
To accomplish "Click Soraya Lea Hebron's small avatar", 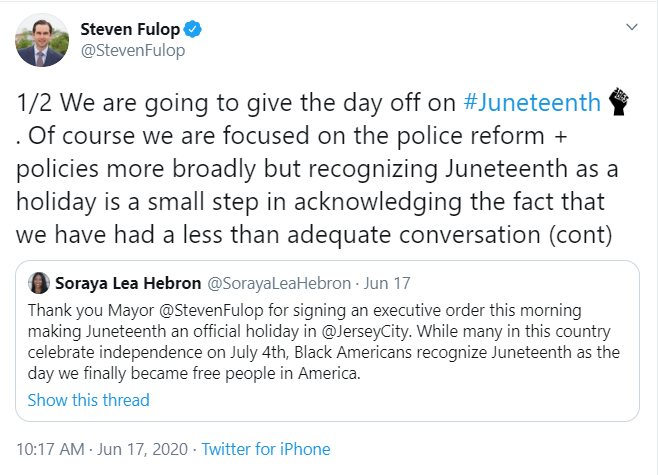I will pos(40,281).
